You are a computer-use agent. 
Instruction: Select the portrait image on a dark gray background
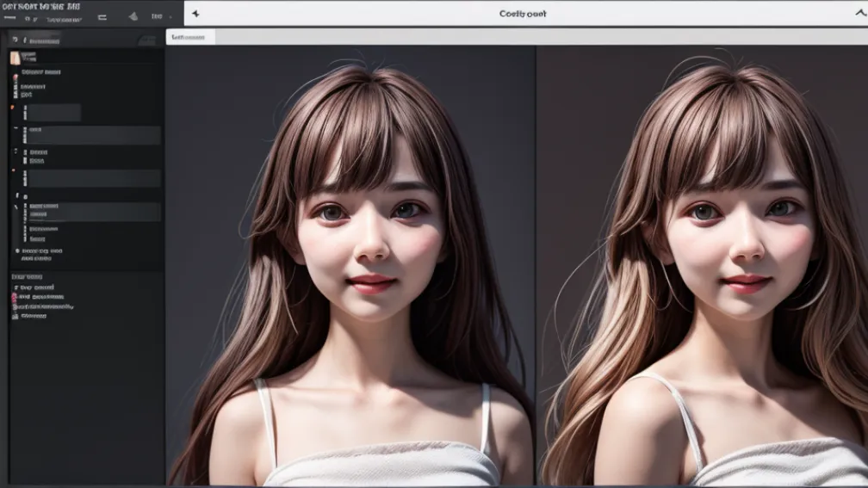pyautogui.click(x=350, y=266)
